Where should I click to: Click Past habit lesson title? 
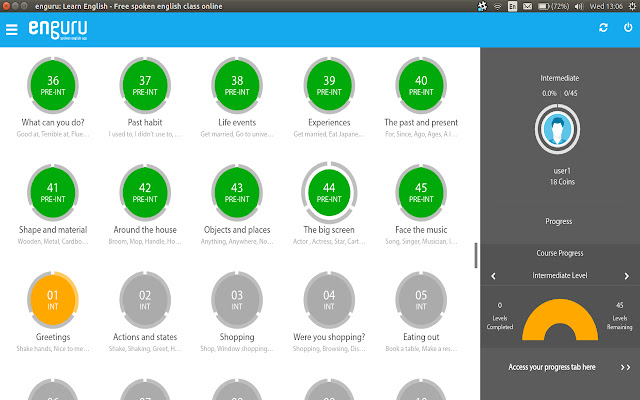145,122
